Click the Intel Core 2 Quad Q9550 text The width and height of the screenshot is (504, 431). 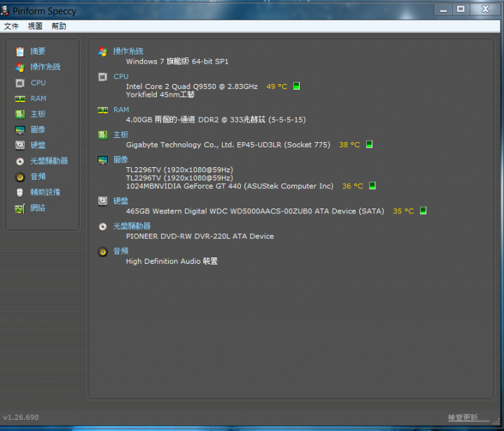(192, 86)
